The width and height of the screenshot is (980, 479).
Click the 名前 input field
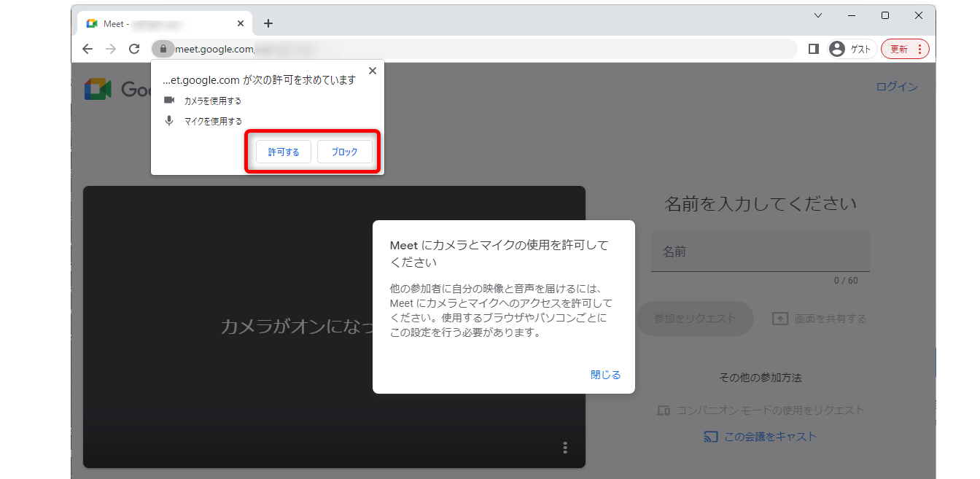[x=760, y=252]
